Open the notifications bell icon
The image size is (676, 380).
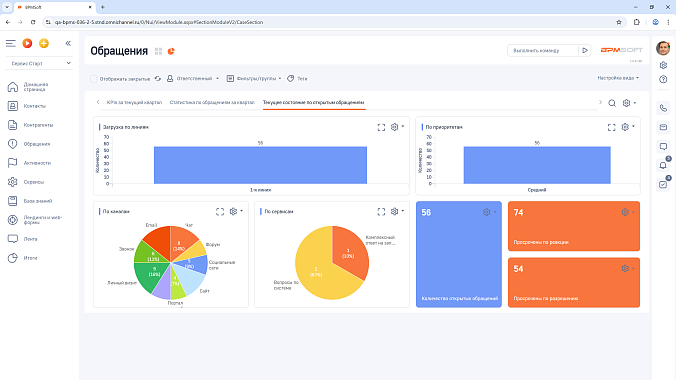pos(663,165)
